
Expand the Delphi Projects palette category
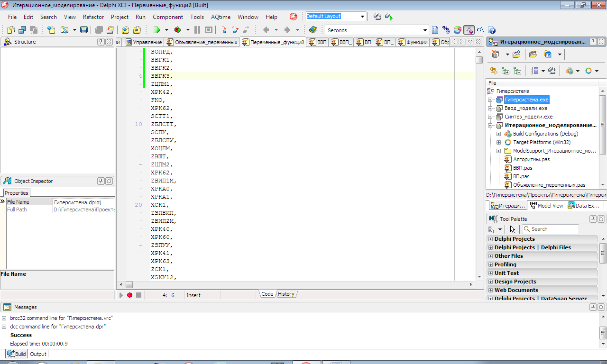point(491,239)
